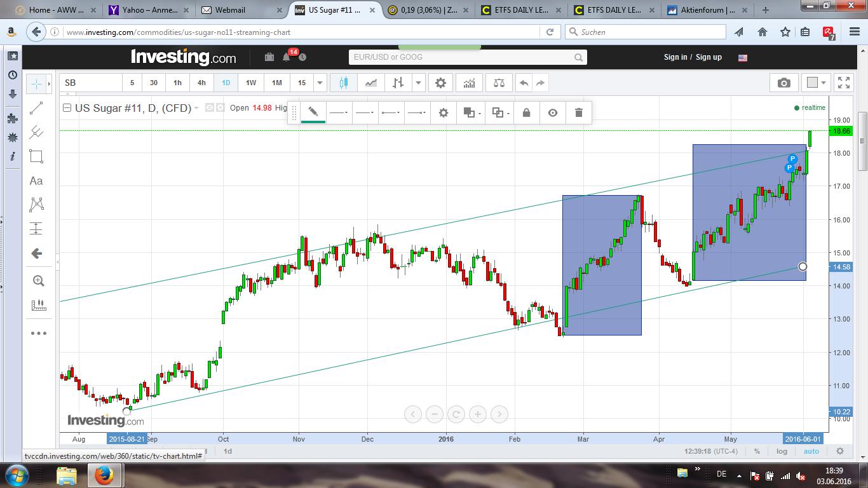The width and height of the screenshot is (868, 488).
Task: Collapse the US Sugar #11 legend
Action: [x=67, y=108]
